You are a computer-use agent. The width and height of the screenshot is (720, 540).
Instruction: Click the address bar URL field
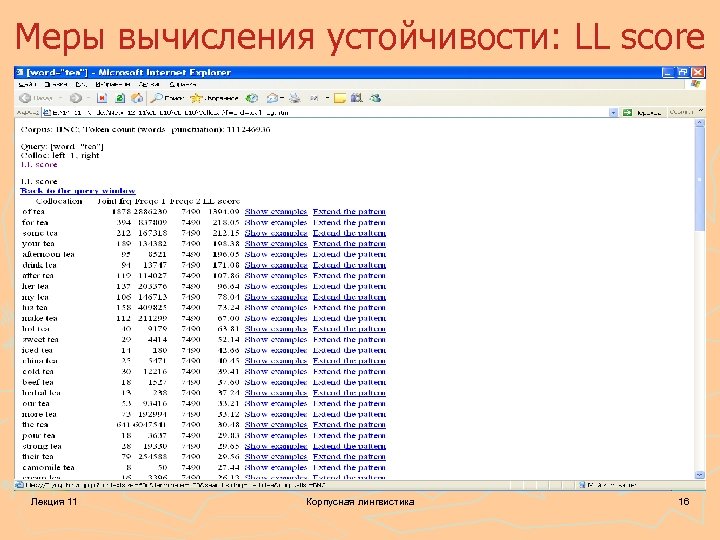pyautogui.click(x=328, y=112)
